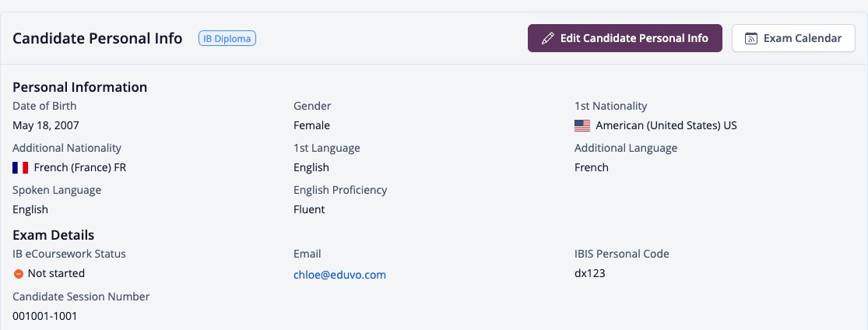Click the Female gender value
The width and height of the screenshot is (868, 330).
coord(311,125)
